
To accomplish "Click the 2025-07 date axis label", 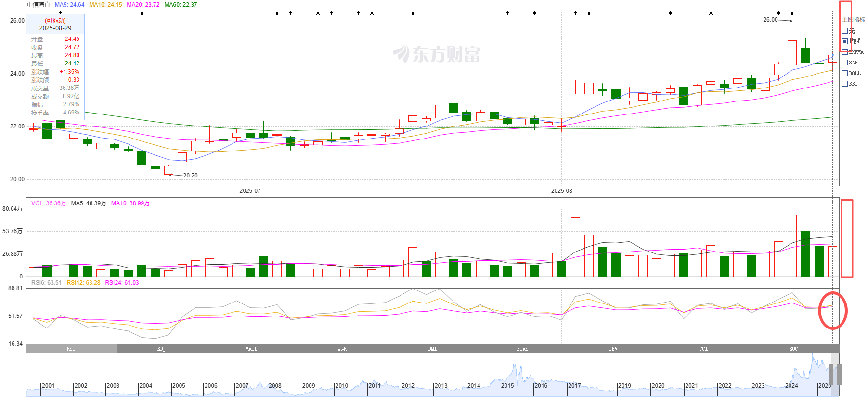I will coord(250,191).
